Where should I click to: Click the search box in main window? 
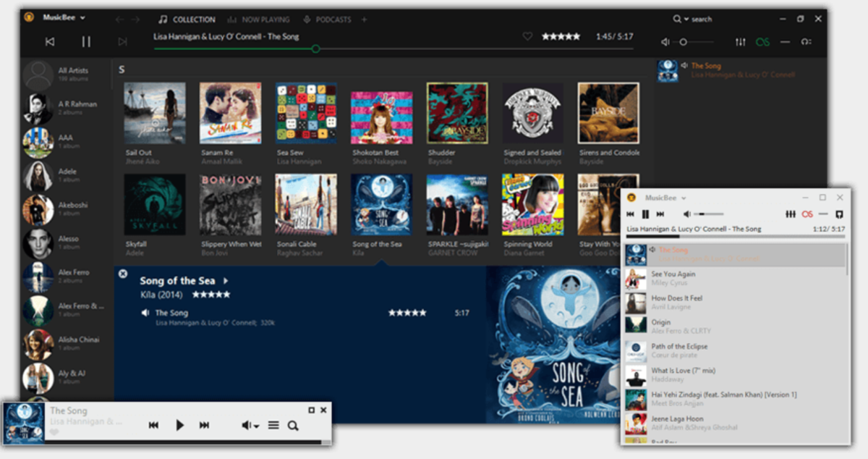[x=702, y=20]
